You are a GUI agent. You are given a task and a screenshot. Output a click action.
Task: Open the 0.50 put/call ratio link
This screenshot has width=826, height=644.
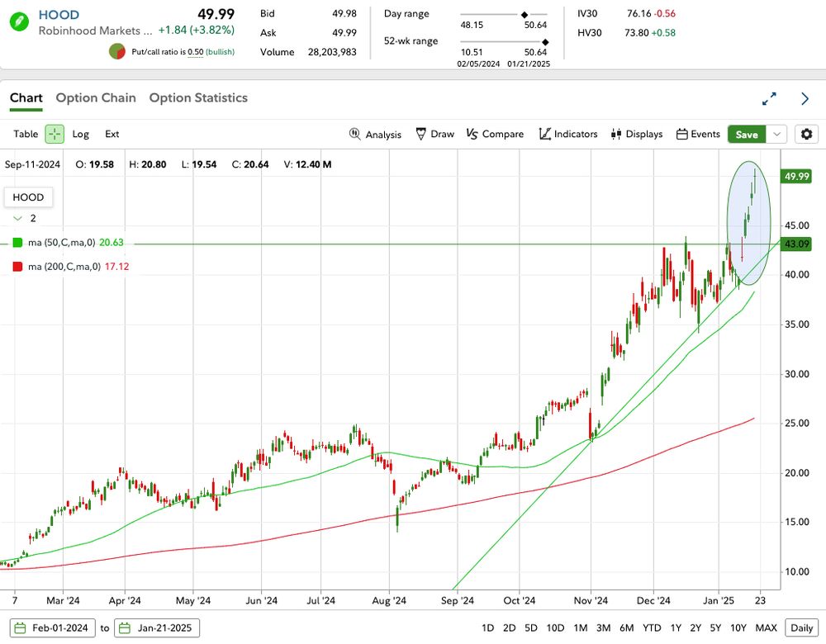tap(196, 52)
